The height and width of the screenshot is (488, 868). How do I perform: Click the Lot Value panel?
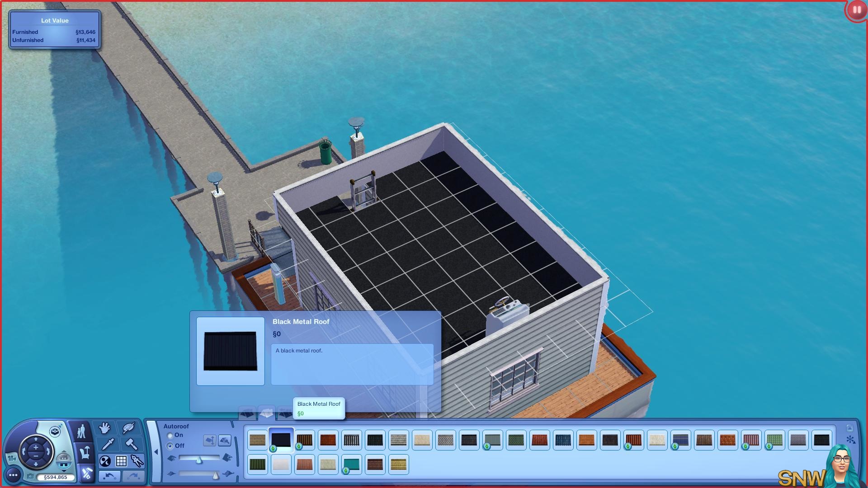coord(55,30)
